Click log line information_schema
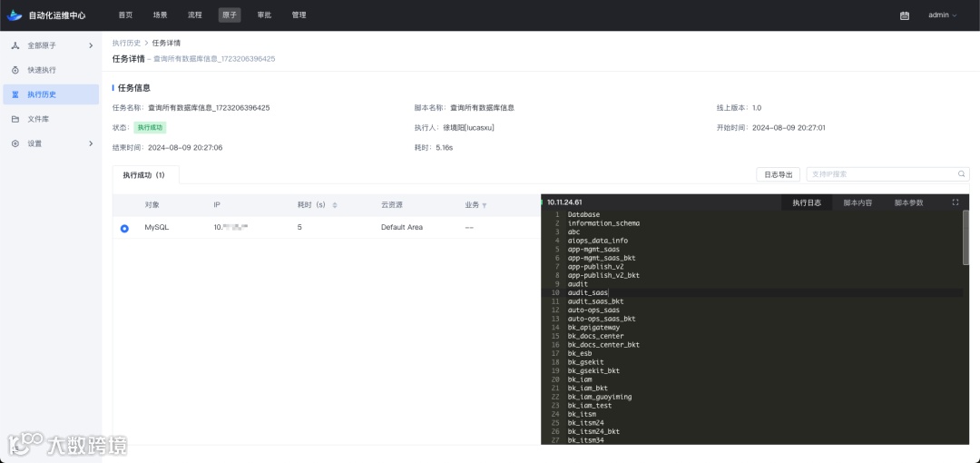The height and width of the screenshot is (463, 980). (x=603, y=223)
